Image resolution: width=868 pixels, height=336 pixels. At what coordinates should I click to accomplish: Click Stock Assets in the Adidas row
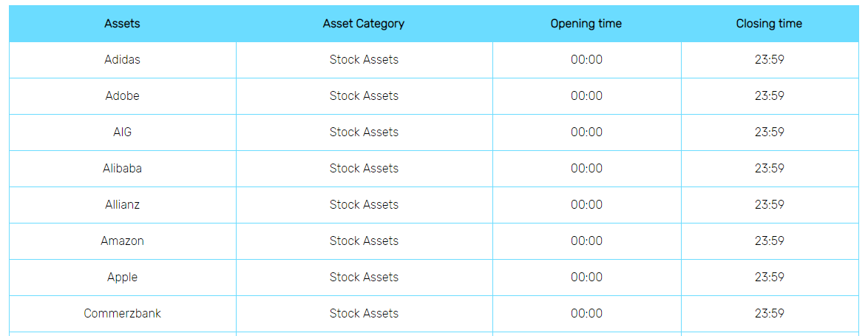[364, 60]
